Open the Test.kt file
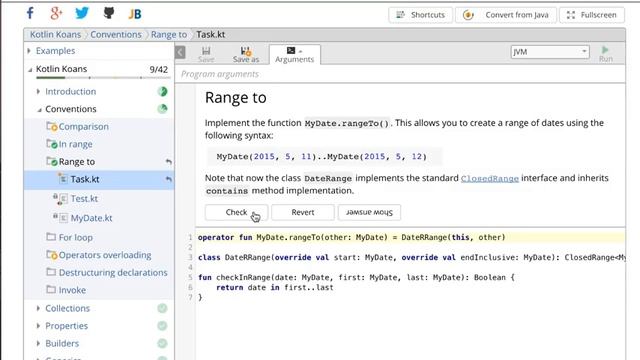Viewport: 640px width, 360px height. [84, 199]
